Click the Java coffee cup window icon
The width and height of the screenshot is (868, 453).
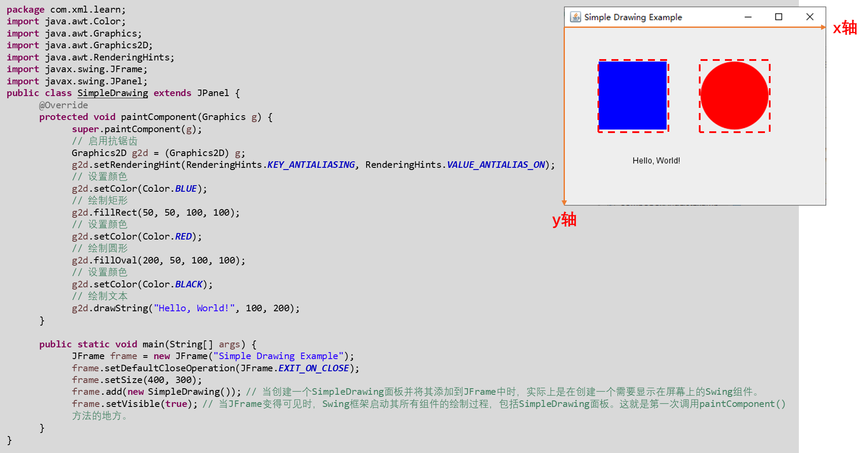coord(575,17)
